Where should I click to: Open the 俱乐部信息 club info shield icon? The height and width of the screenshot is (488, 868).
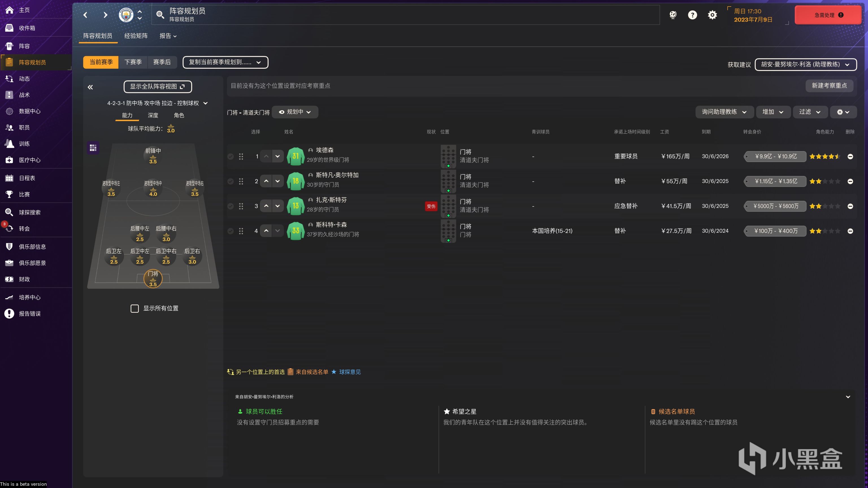tap(9, 247)
